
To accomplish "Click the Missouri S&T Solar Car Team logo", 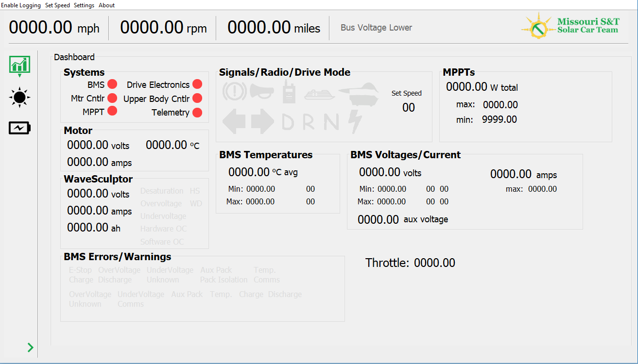I will coord(570,26).
